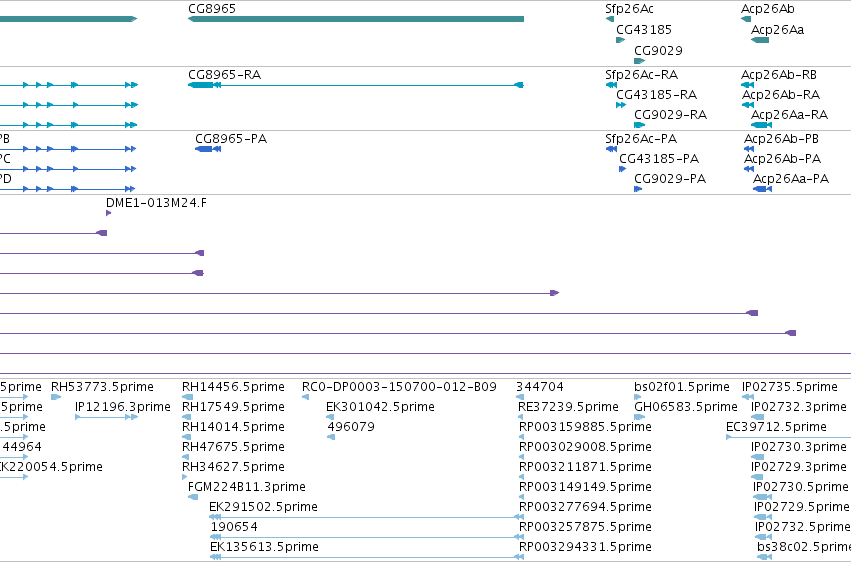This screenshot has width=851, height=562.
Task: Click the IP02735.5prime EST label
Action: point(790,387)
